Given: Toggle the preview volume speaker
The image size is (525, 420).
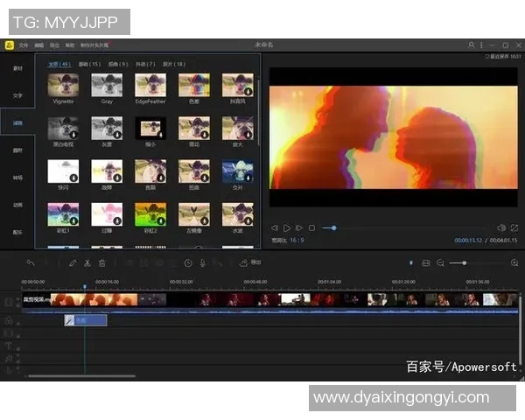Looking at the screenshot, I should click(x=501, y=227).
